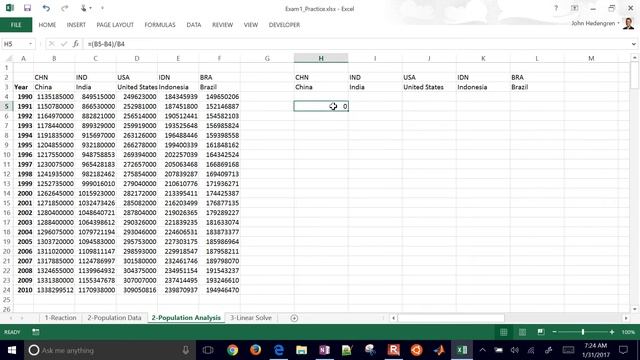Open the DATA ribbon tab
Viewport: 640px width, 360px height.
pyautogui.click(x=193, y=25)
